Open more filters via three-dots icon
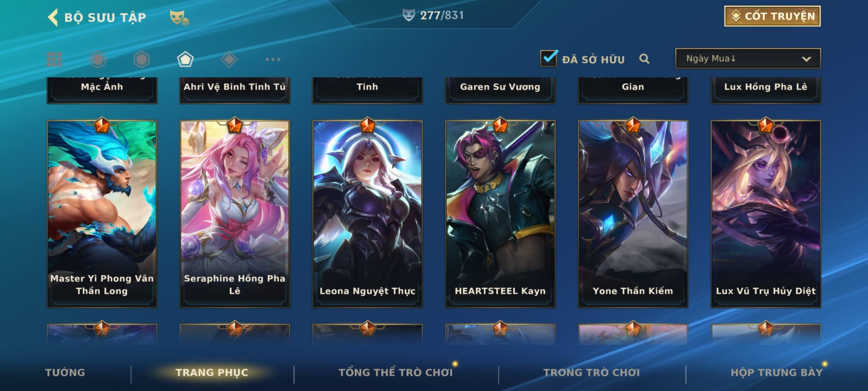Viewport: 868px width, 391px height. point(273,59)
